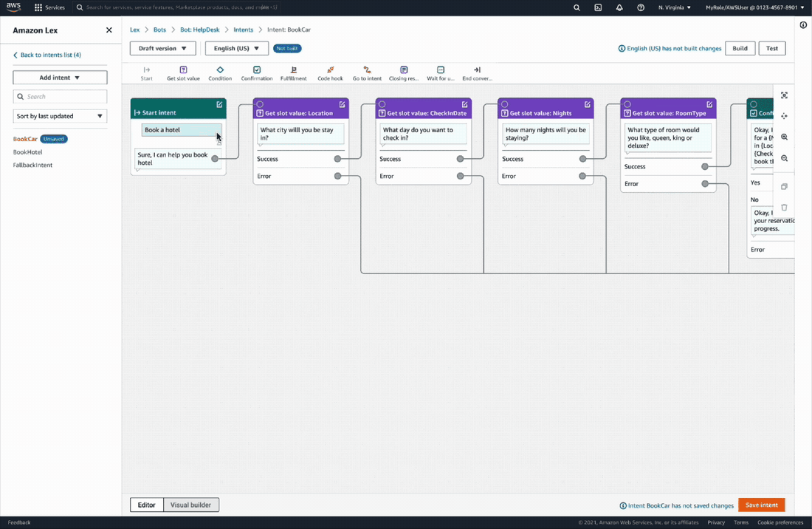The image size is (812, 529).
Task: Click Nights block Error port
Action: pos(582,176)
